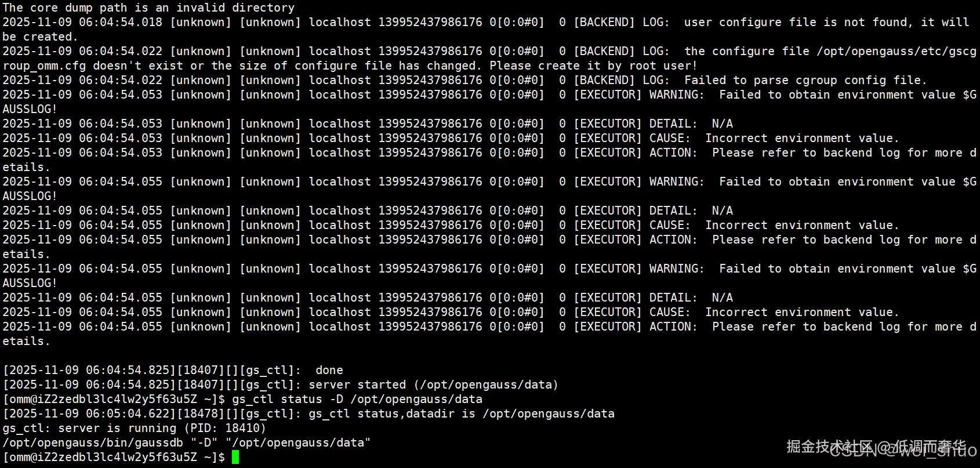The height and width of the screenshot is (468, 980).
Task: Click "server is running (PID: 18410)" line
Action: 134,428
